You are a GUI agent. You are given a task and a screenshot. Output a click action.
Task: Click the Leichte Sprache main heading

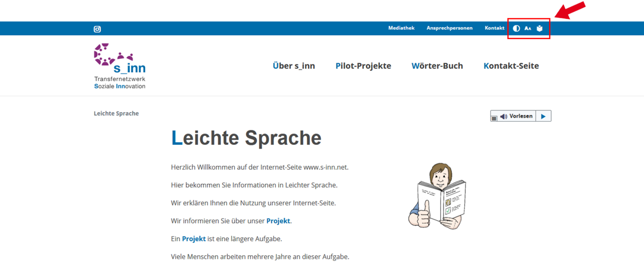[246, 138]
